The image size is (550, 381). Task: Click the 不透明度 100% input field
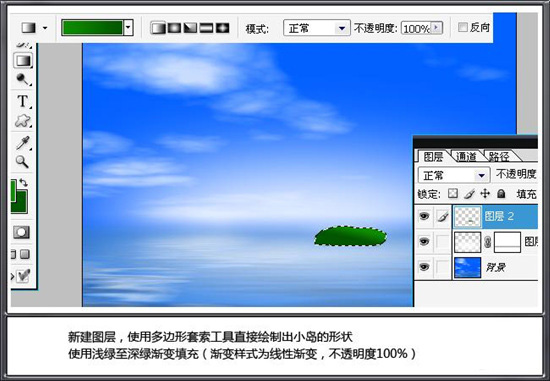point(416,28)
